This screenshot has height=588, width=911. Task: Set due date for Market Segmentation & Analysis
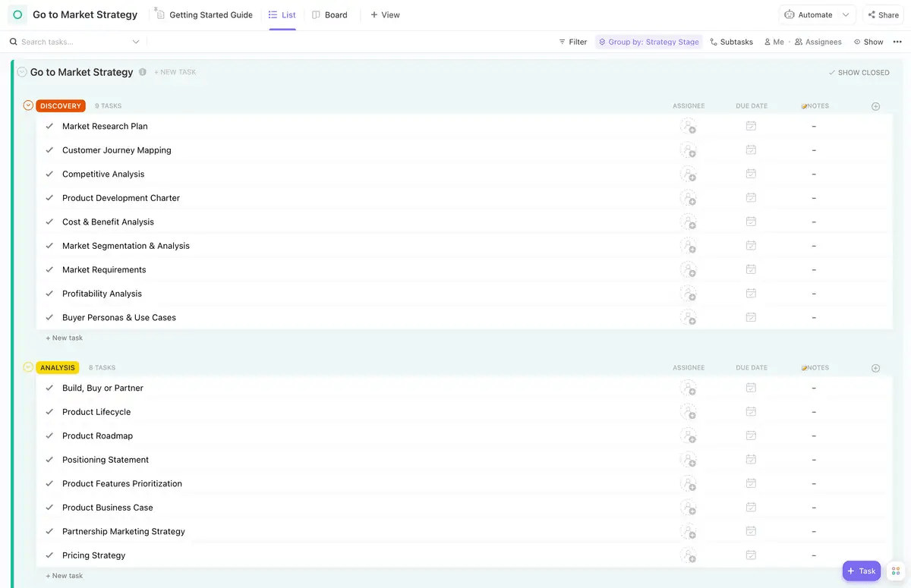[751, 245]
